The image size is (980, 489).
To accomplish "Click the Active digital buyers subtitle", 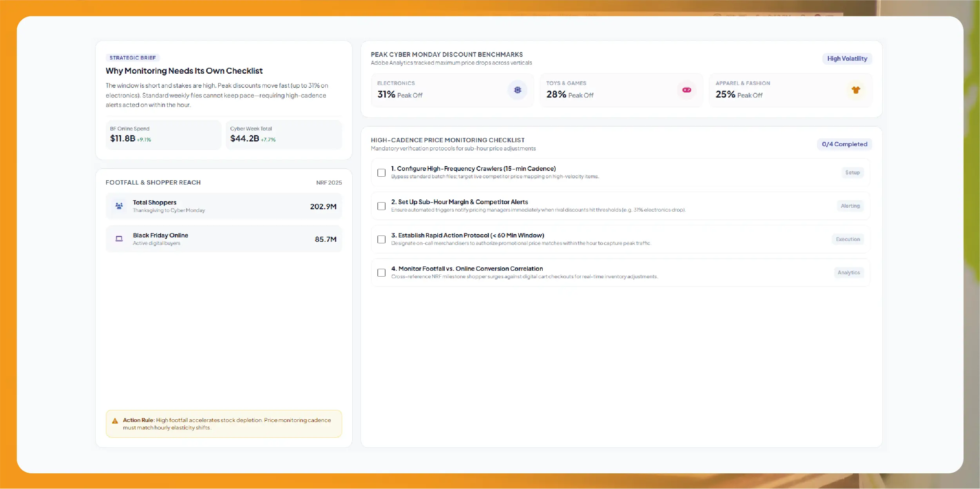I will click(x=157, y=243).
